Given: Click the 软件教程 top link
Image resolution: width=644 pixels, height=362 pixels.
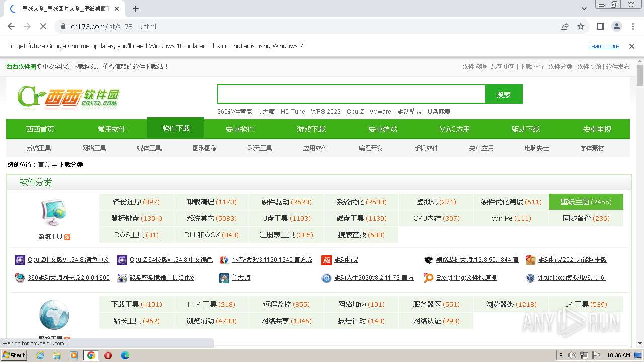Looking at the screenshot, I should (474, 66).
